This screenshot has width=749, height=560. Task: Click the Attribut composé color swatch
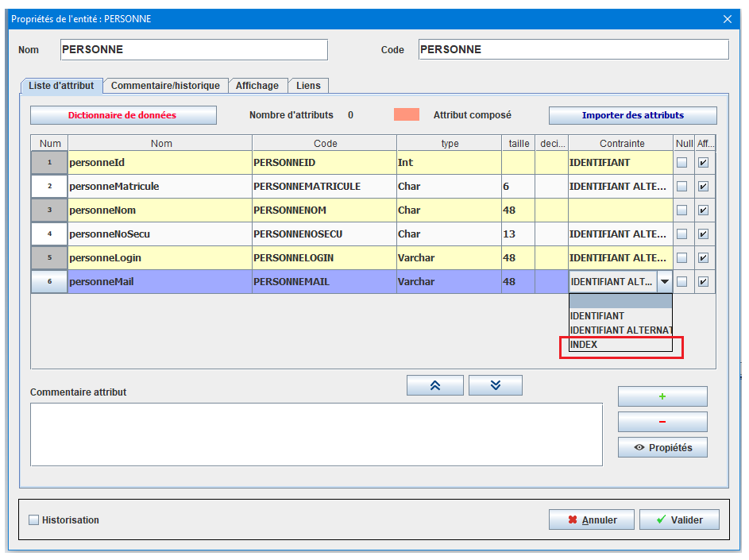[x=407, y=114]
